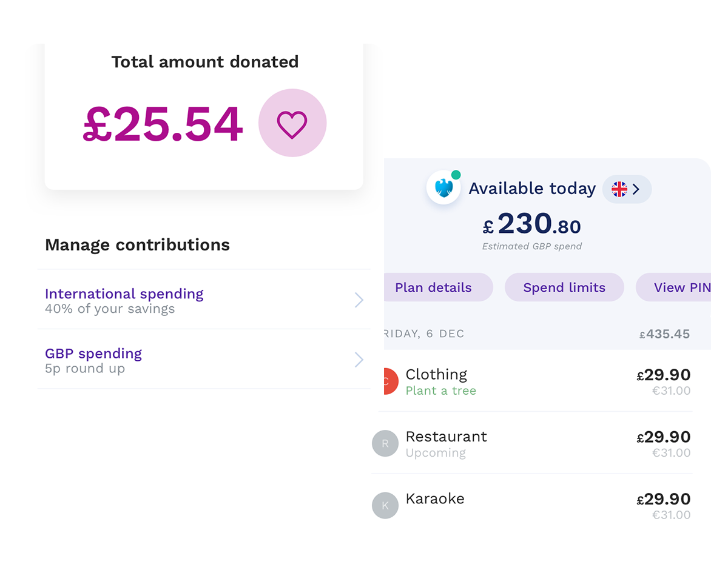
Task: Click the red Clothing category avatar
Action: 391,381
